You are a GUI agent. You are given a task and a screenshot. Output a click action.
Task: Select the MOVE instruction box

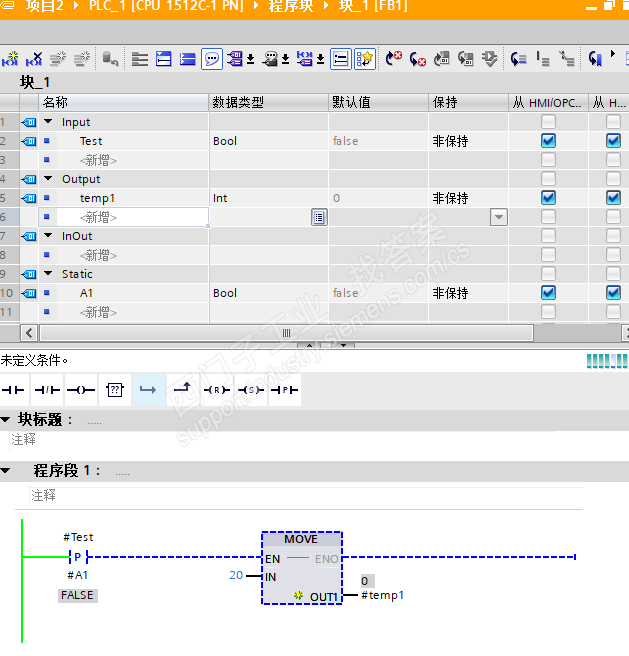(x=302, y=568)
